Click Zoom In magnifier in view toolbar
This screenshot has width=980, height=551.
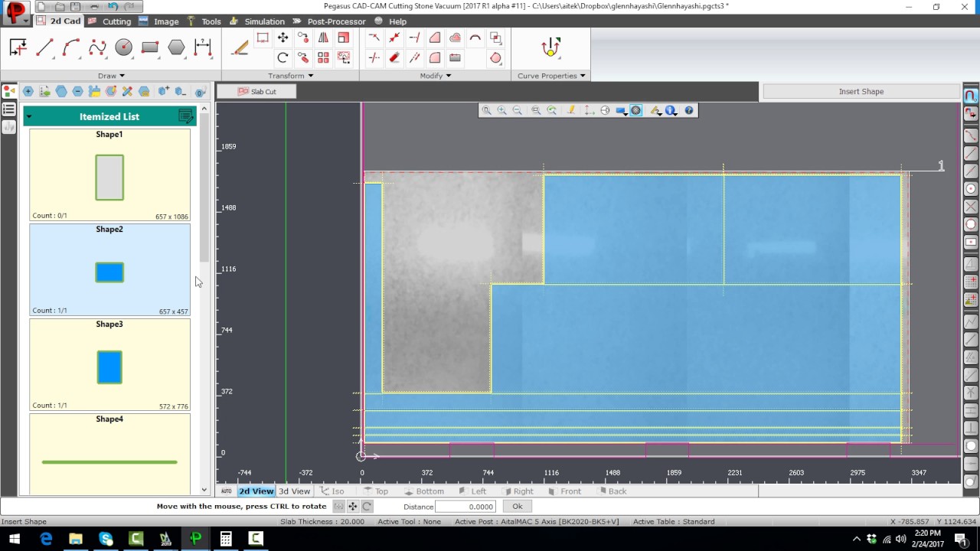pyautogui.click(x=501, y=110)
